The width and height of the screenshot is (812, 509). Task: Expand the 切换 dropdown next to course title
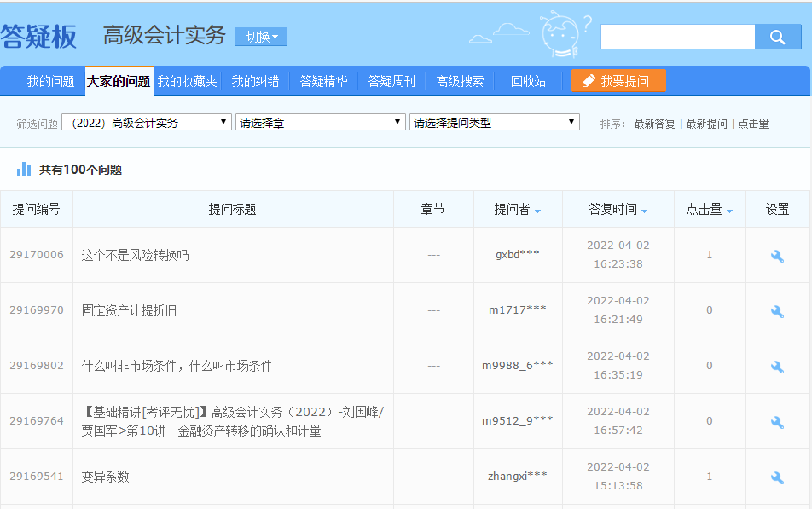point(259,37)
